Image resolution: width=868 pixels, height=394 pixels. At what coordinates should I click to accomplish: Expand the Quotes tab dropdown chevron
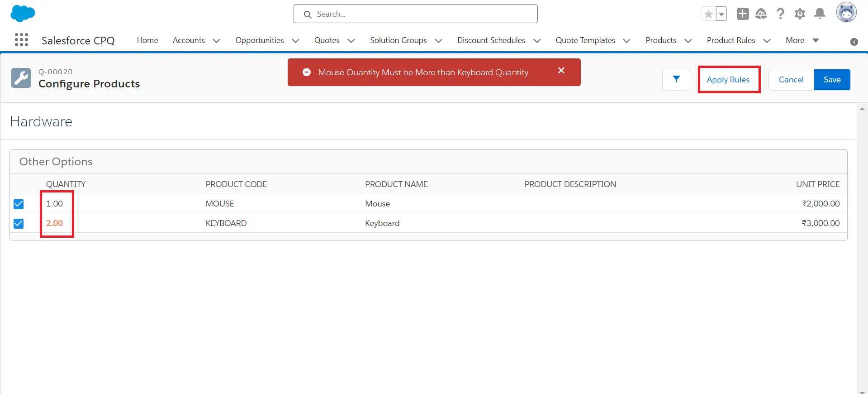[351, 41]
